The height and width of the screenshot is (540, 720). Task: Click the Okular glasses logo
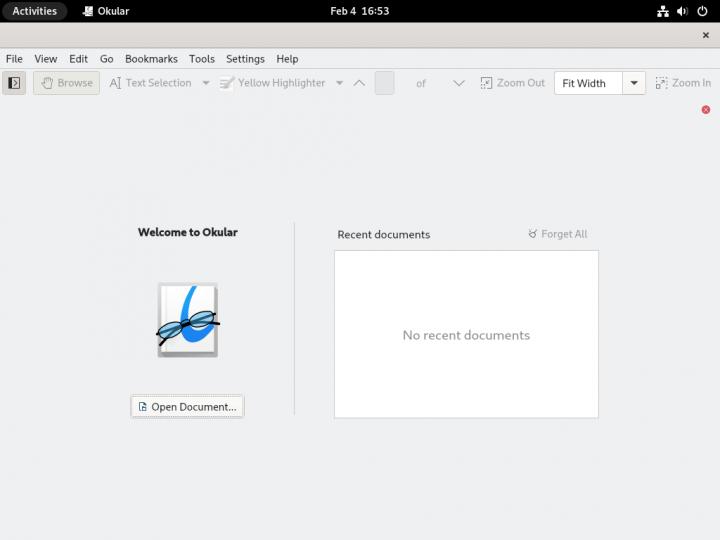pos(187,320)
